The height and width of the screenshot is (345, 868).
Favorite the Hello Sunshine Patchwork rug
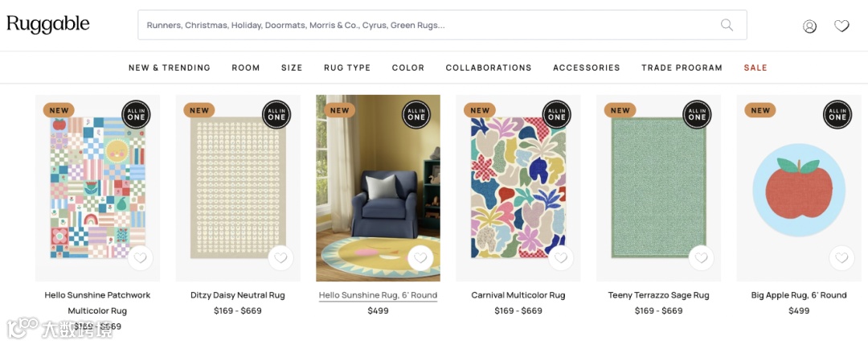click(x=140, y=258)
